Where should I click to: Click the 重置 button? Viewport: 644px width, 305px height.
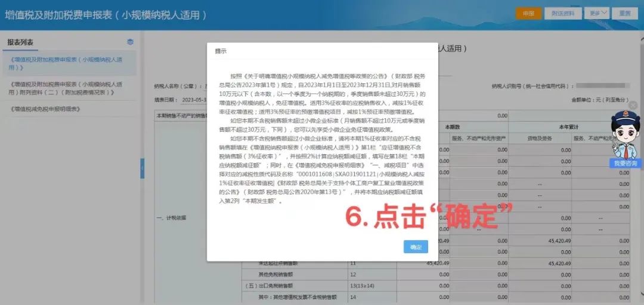(625, 13)
